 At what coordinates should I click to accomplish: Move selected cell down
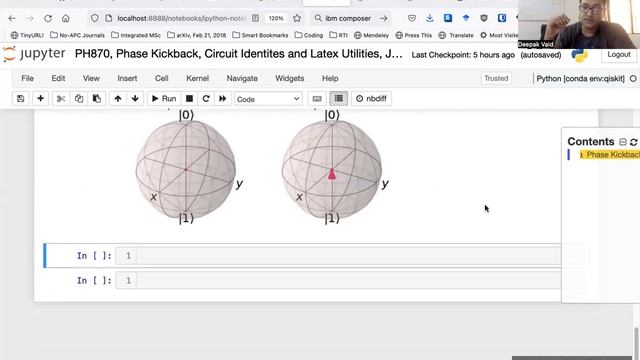135,99
